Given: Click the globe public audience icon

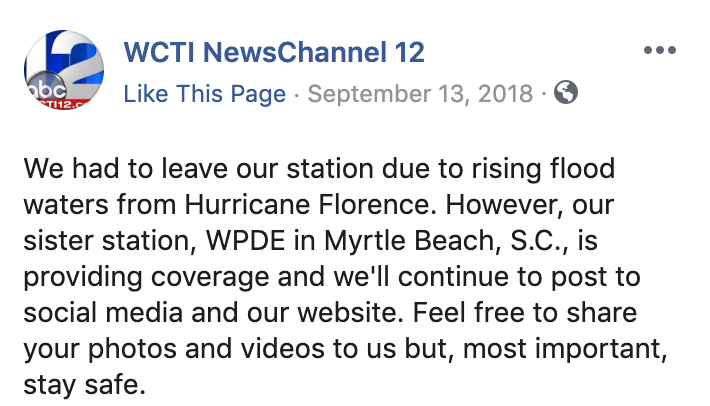Looking at the screenshot, I should click(566, 92).
